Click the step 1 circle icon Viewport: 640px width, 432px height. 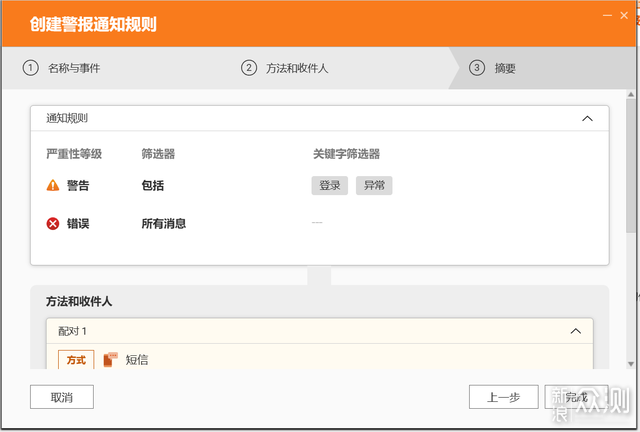coord(31,68)
